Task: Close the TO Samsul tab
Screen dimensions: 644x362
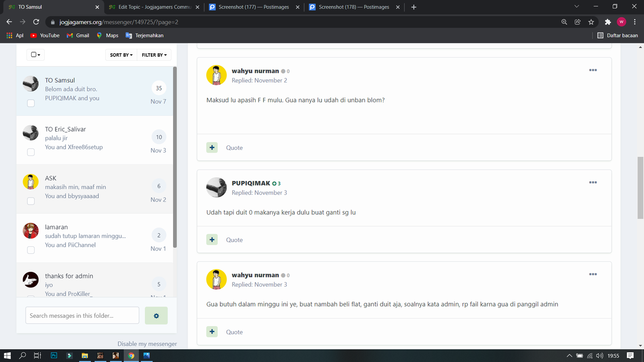Action: pos(97,7)
